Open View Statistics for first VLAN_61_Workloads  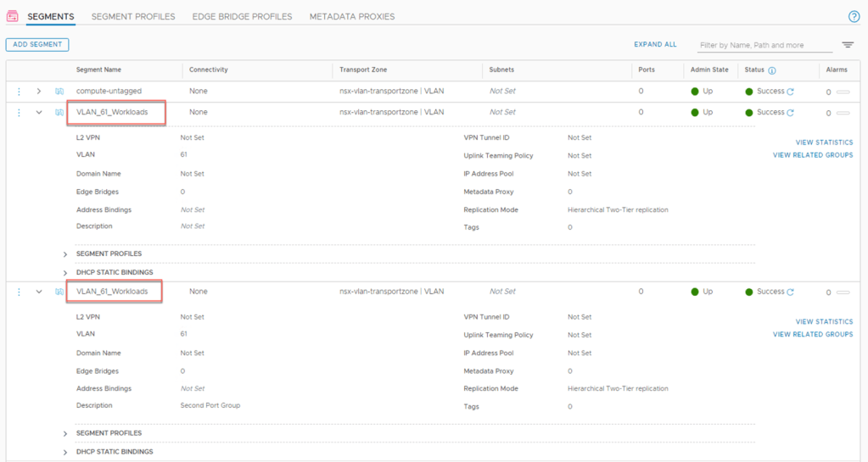click(x=824, y=142)
